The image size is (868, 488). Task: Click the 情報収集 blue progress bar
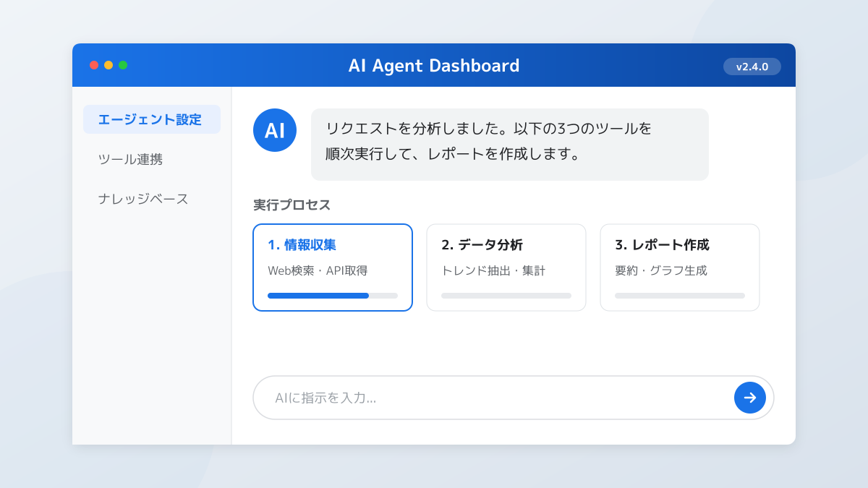point(318,296)
